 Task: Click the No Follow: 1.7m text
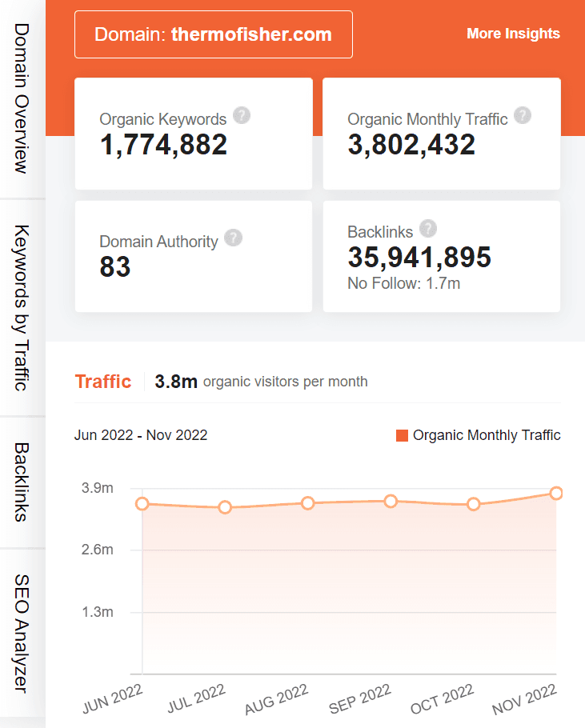pyautogui.click(x=404, y=283)
